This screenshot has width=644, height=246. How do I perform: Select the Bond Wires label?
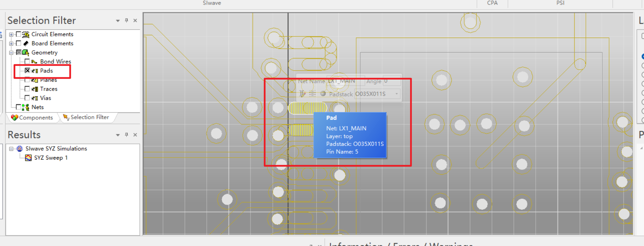(x=56, y=61)
